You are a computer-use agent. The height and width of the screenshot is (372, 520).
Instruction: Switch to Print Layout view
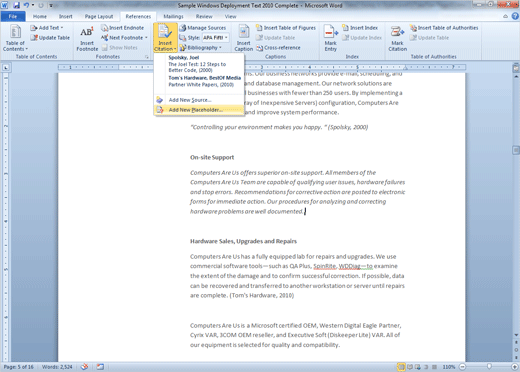coord(401,367)
